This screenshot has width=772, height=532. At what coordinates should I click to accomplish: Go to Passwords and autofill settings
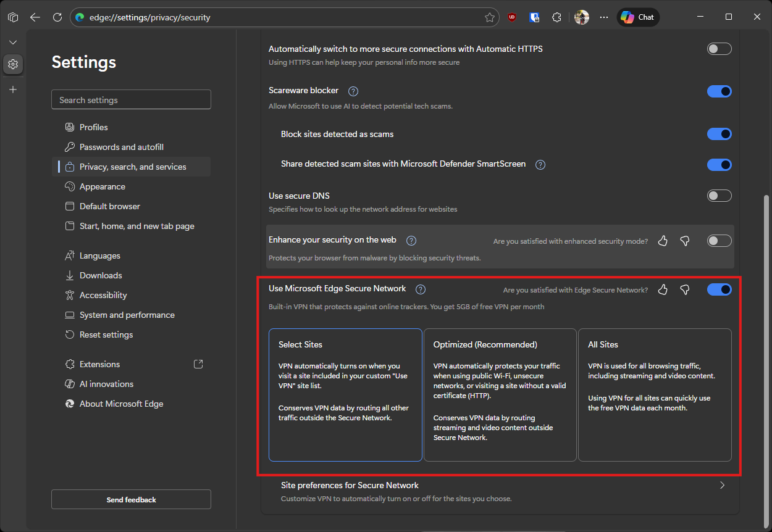[121, 147]
